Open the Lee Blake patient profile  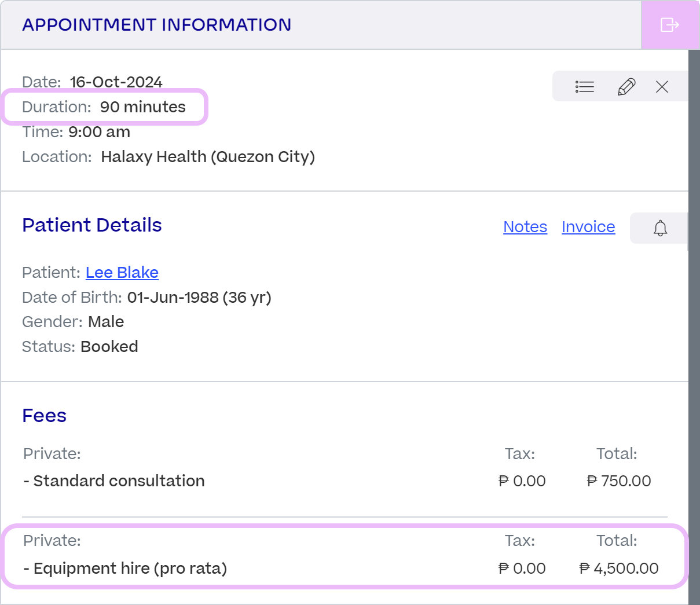click(x=122, y=273)
